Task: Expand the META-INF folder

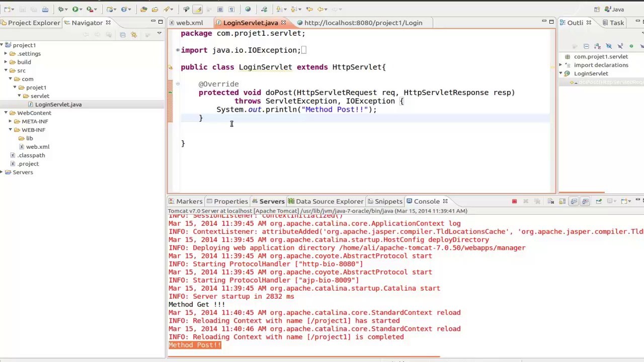Action: (10, 121)
